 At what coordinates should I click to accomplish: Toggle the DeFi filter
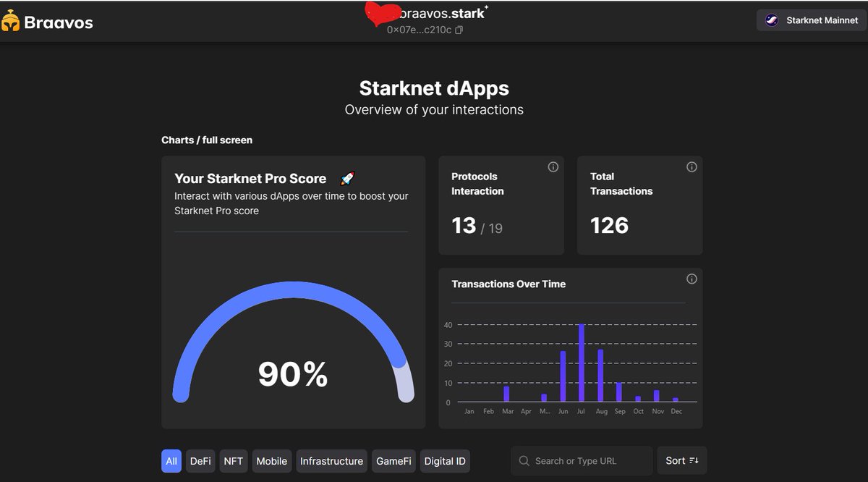pos(200,460)
